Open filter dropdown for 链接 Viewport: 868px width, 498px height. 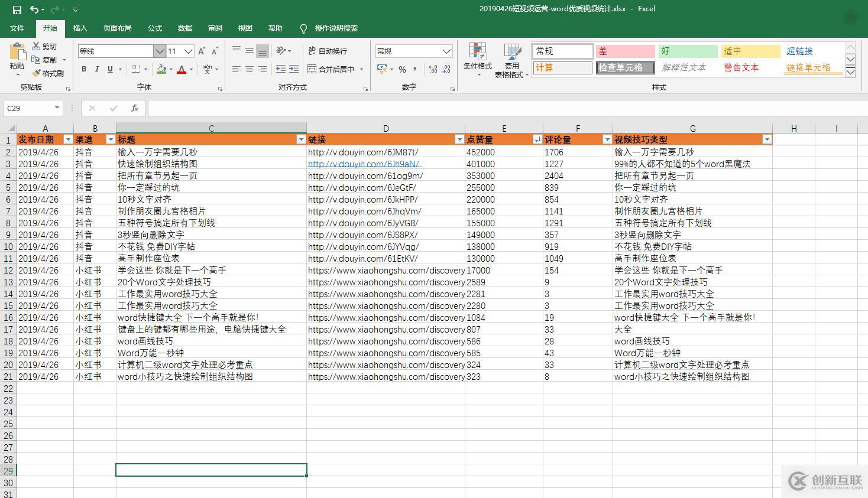pos(459,139)
